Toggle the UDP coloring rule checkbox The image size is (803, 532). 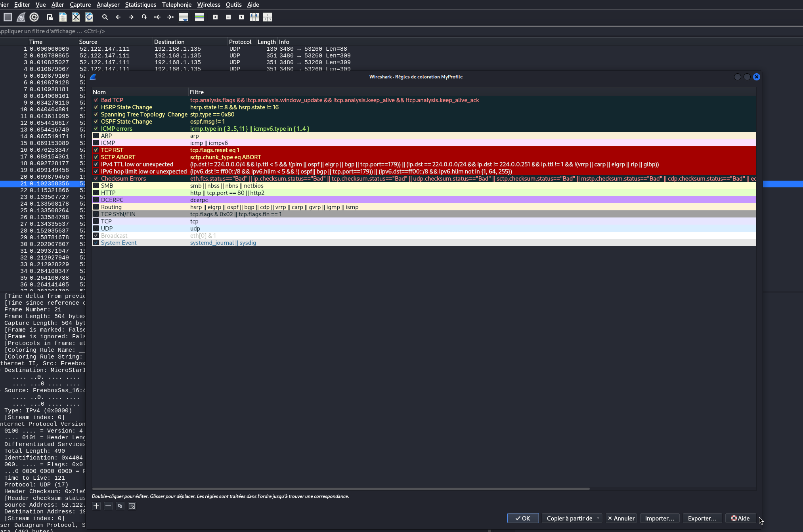click(x=96, y=229)
